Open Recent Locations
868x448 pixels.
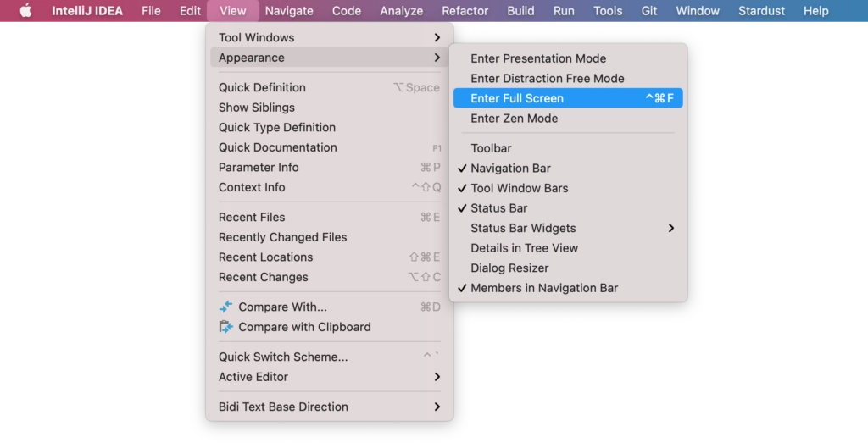tap(330, 257)
